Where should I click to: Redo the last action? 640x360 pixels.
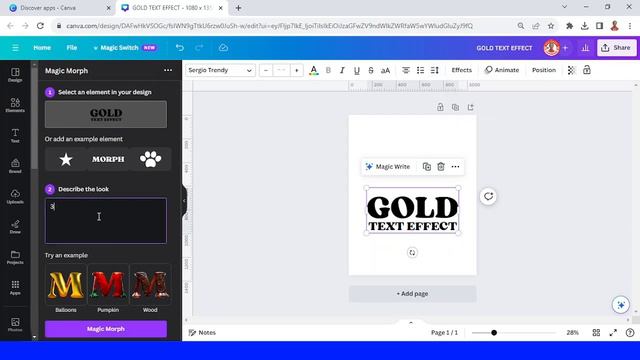point(199,48)
